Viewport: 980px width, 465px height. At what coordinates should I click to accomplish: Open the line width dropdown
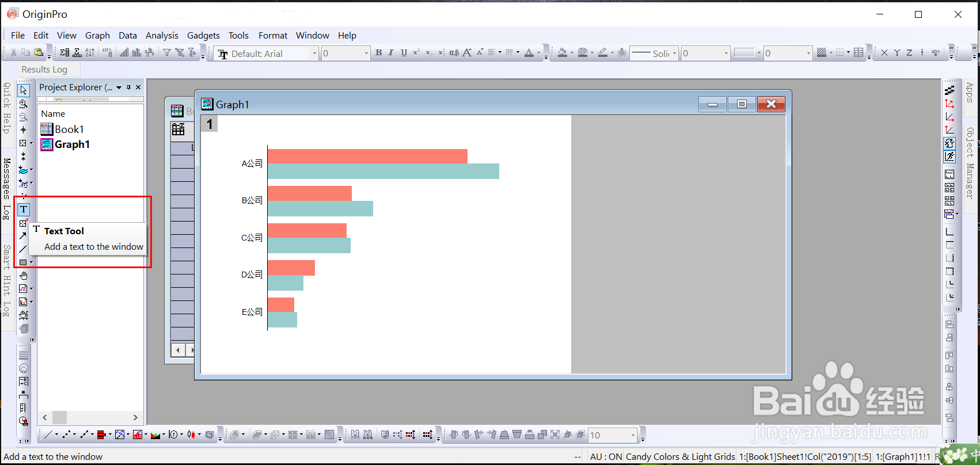point(725,54)
